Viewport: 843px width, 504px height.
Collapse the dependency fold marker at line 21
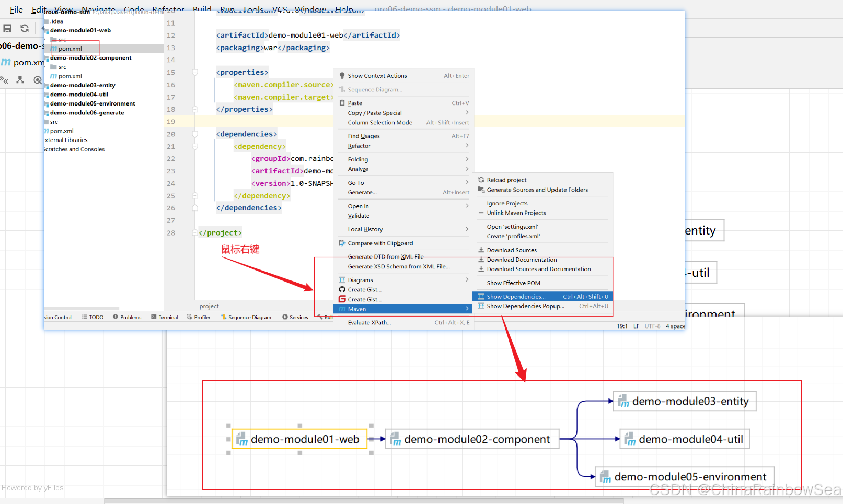coord(195,147)
